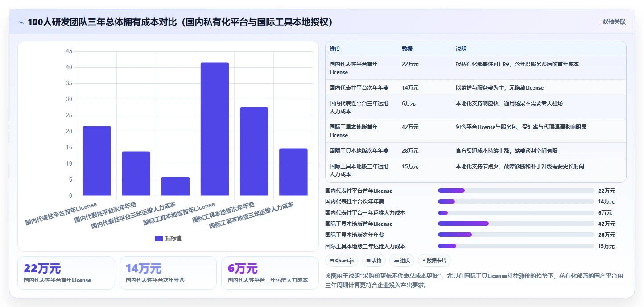Click table text 以维护与服务费为主，无隐藏License

pyautogui.click(x=500, y=88)
